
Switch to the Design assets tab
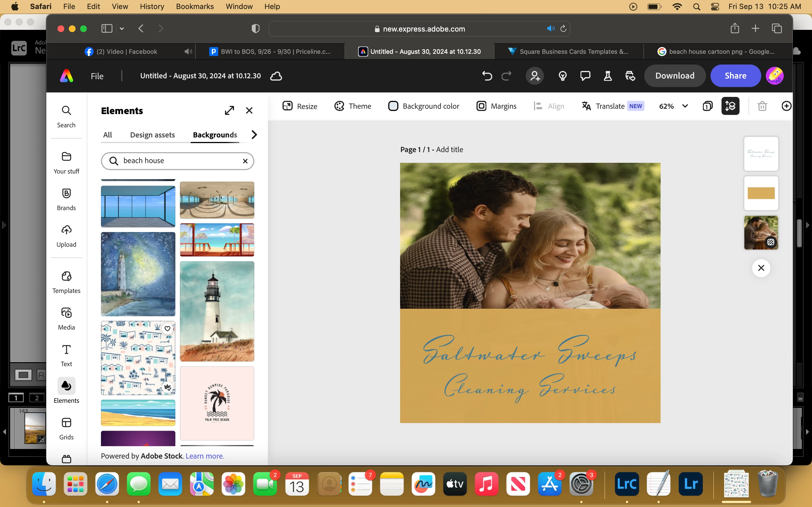[x=152, y=134]
